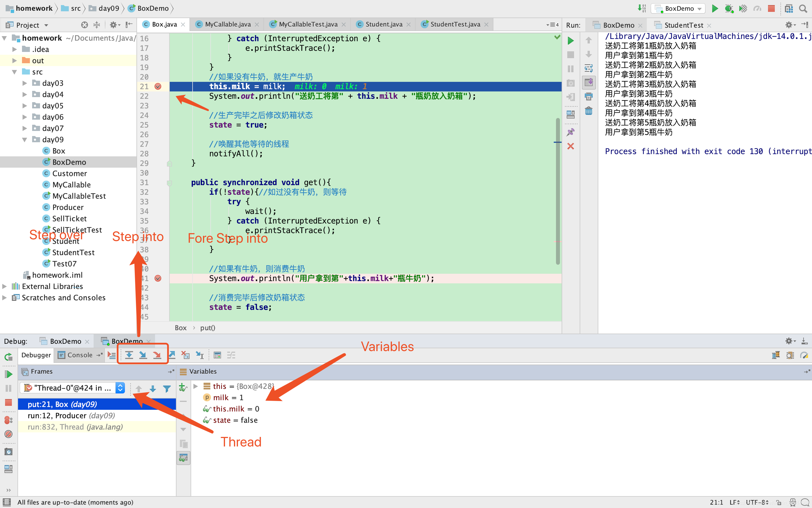
Task: Expand the day03 folder
Action: coord(25,83)
